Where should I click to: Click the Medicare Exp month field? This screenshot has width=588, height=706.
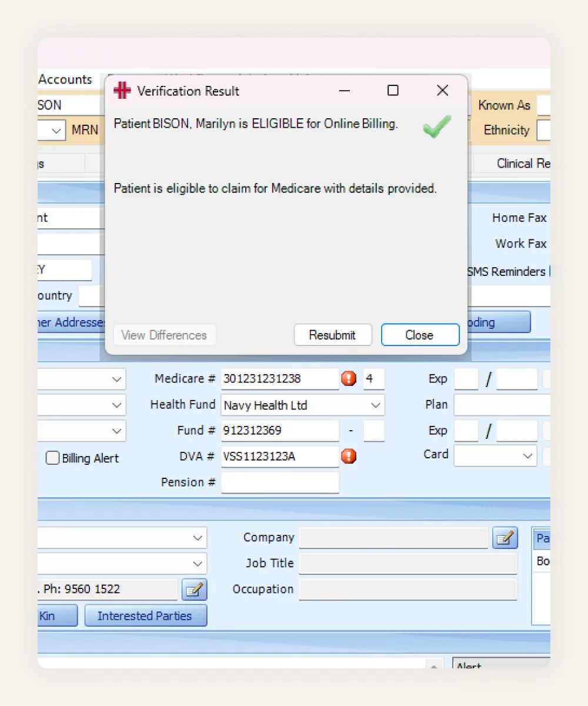(x=466, y=379)
